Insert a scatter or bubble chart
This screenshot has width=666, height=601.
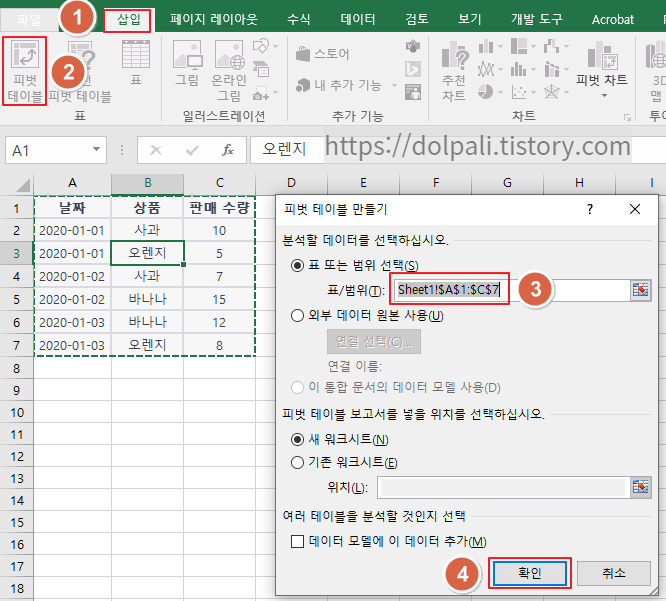519,91
